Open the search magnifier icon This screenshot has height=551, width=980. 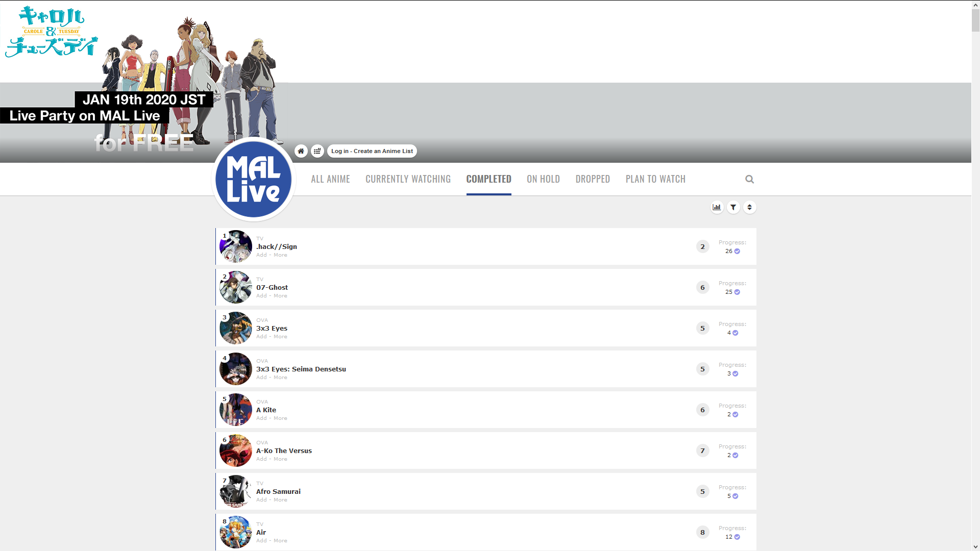(749, 179)
